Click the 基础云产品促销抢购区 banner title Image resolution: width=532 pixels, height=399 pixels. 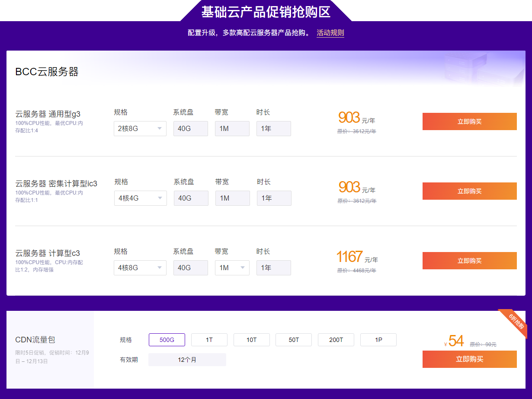266,12
